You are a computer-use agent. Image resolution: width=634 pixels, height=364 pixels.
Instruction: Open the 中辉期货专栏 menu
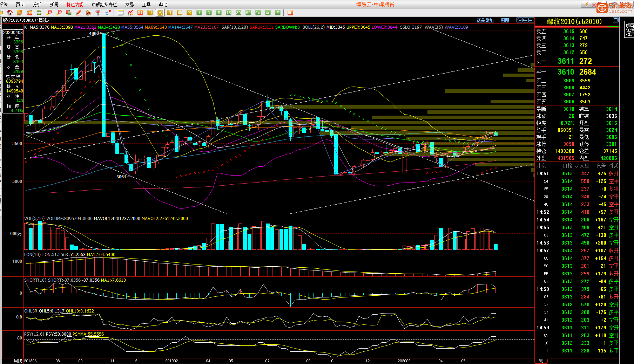[104, 5]
